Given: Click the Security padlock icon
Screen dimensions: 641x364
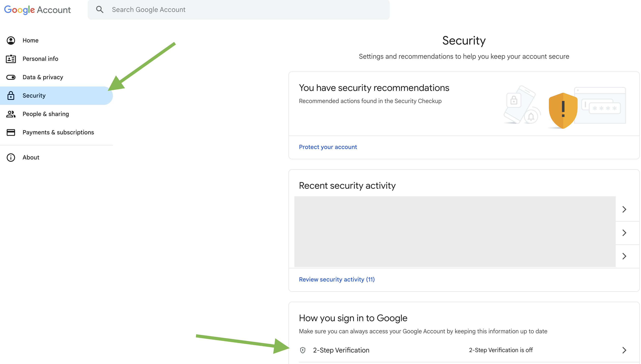Looking at the screenshot, I should [11, 95].
